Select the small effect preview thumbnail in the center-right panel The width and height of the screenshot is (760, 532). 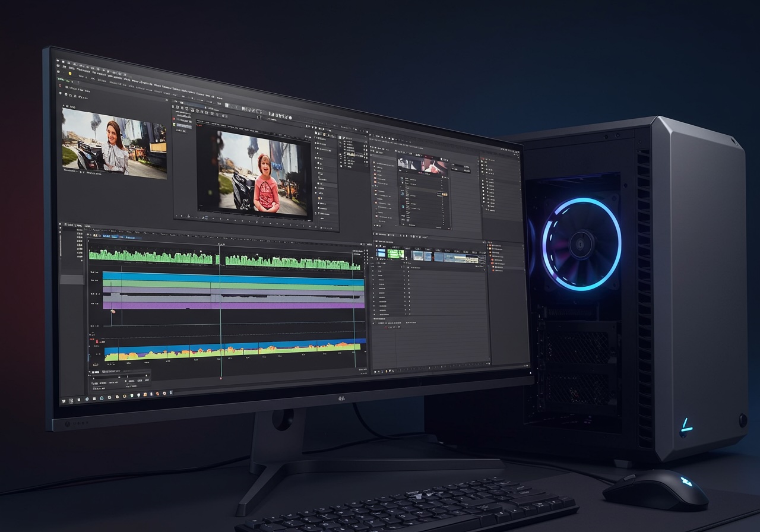point(423,166)
